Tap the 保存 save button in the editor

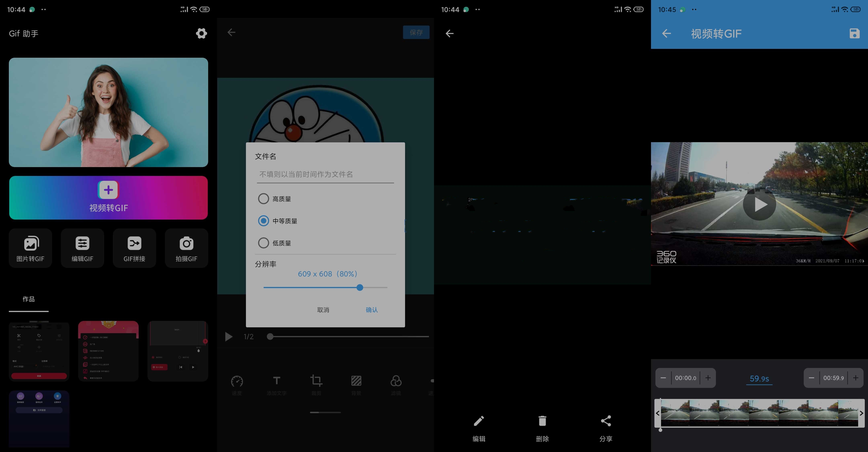click(x=416, y=32)
